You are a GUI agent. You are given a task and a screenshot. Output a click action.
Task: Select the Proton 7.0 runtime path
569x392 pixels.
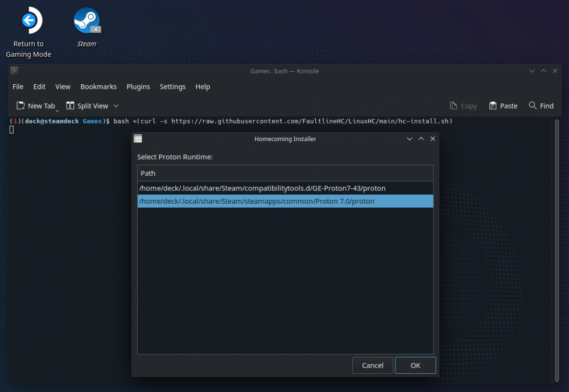[x=257, y=201]
